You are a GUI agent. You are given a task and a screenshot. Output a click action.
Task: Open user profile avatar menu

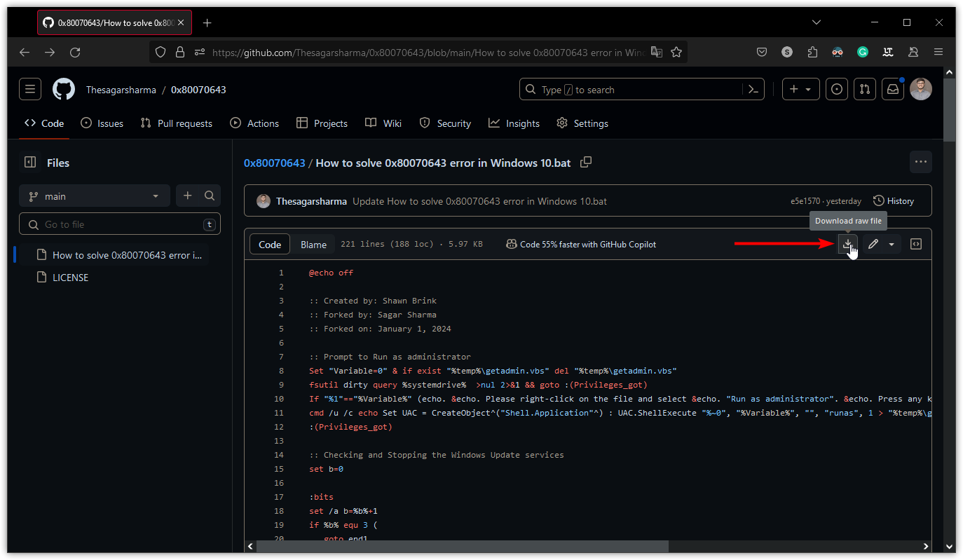pos(921,89)
